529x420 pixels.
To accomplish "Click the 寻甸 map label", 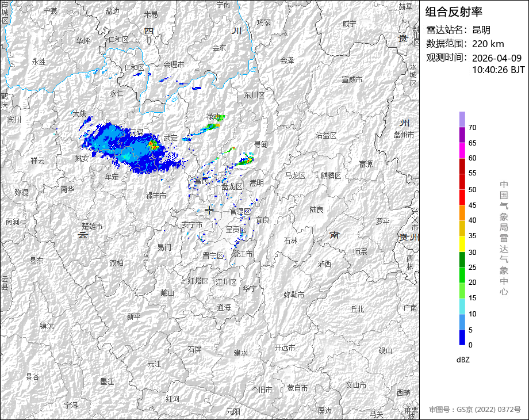I will 261,144.
